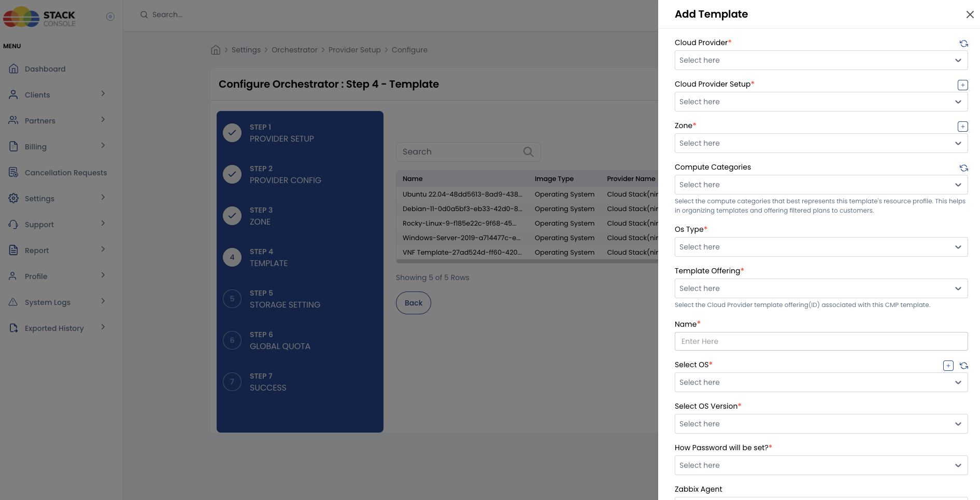This screenshot has height=500, width=980.
Task: Open the Select OS dropdown
Action: click(821, 382)
